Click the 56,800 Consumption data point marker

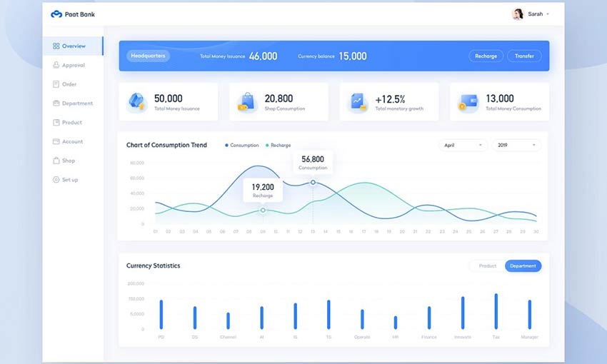point(313,183)
